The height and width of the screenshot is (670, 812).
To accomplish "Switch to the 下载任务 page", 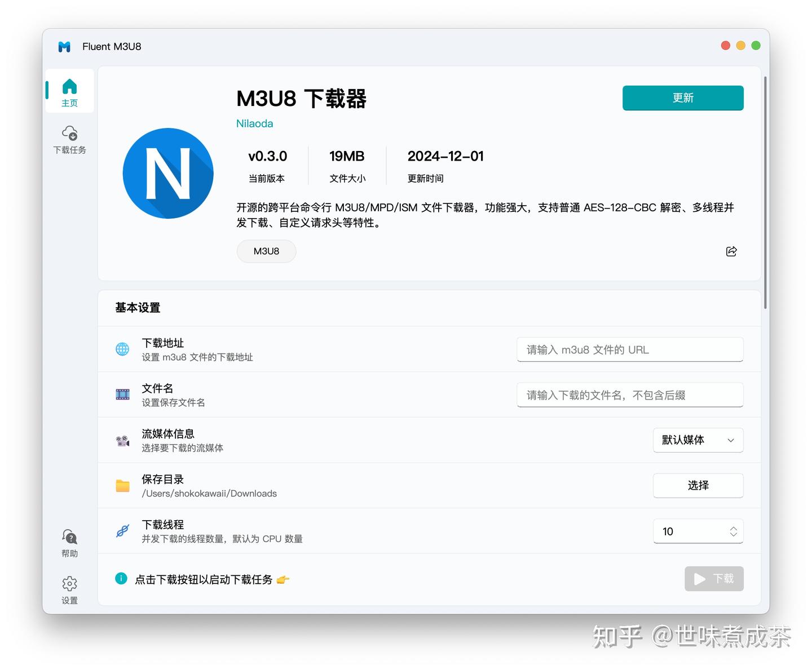I will click(69, 140).
